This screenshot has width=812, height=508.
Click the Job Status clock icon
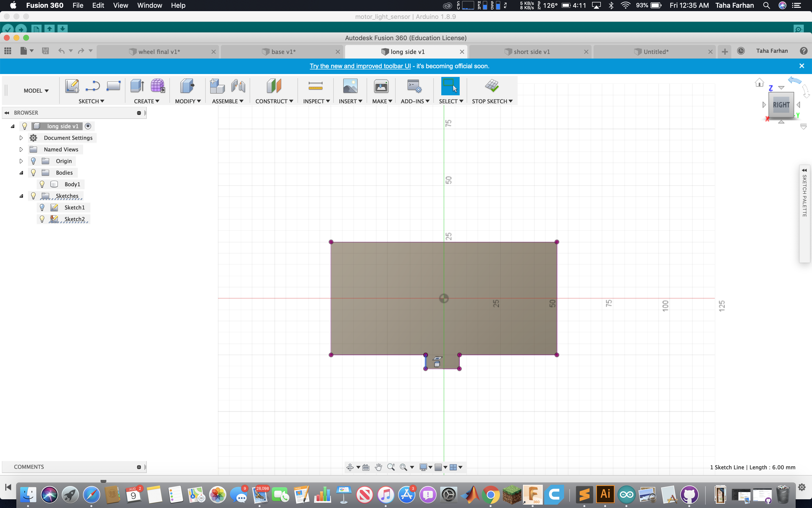741,51
